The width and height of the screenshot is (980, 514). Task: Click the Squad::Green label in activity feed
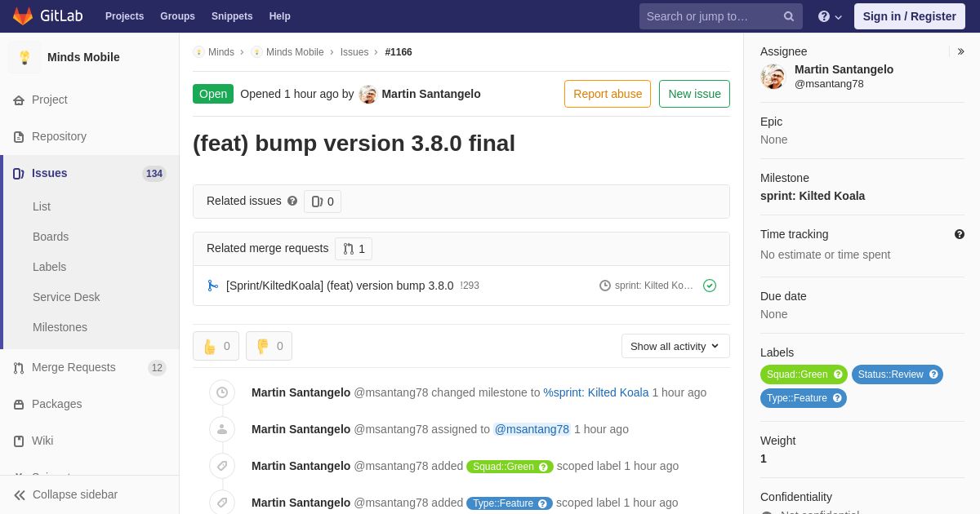[x=510, y=467]
